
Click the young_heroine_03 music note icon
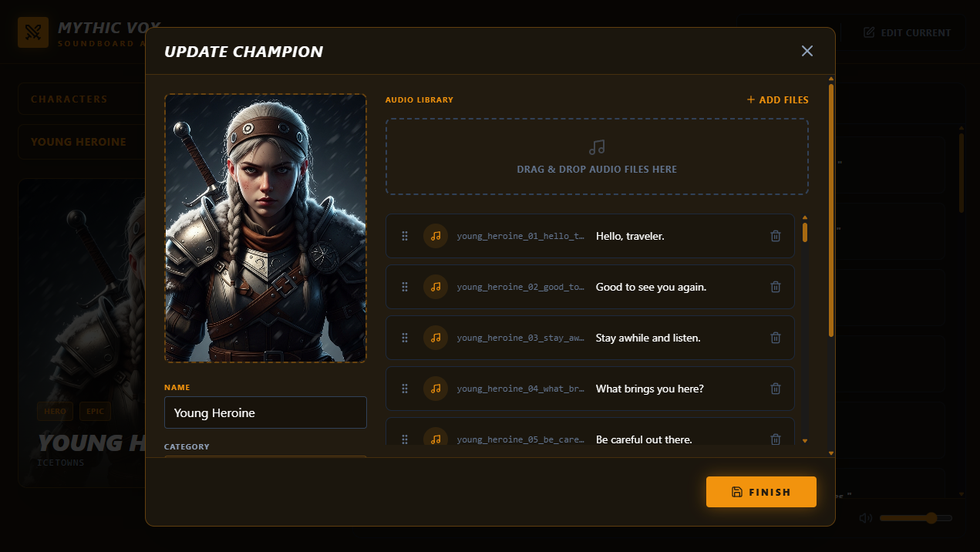click(x=436, y=338)
